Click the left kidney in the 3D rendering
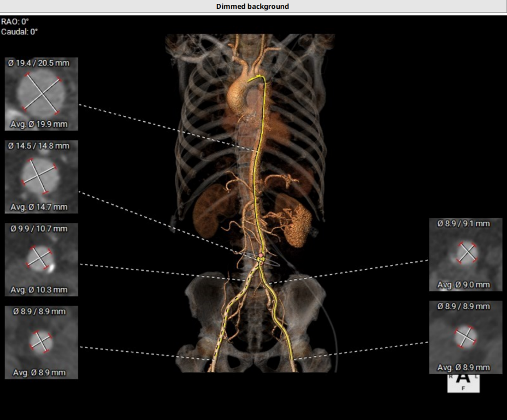Image resolution: width=507 pixels, height=420 pixels. tap(294, 222)
